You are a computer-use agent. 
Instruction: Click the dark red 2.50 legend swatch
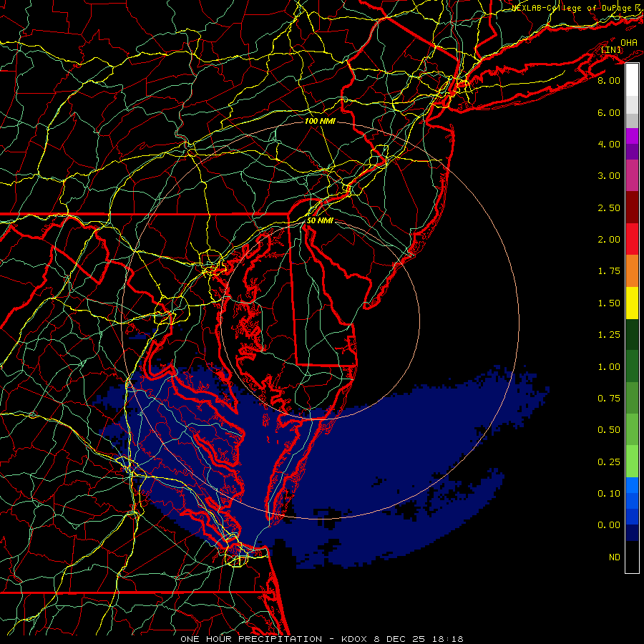(x=632, y=208)
